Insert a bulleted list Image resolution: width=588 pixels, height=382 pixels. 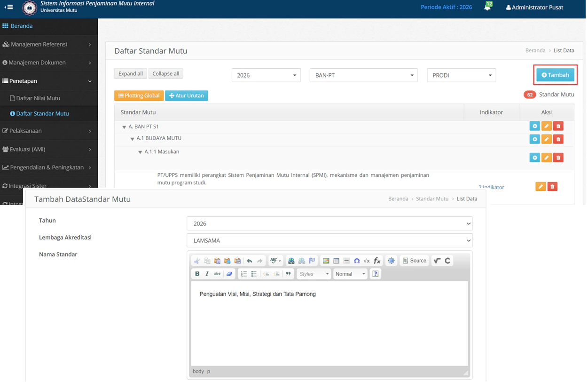(254, 274)
